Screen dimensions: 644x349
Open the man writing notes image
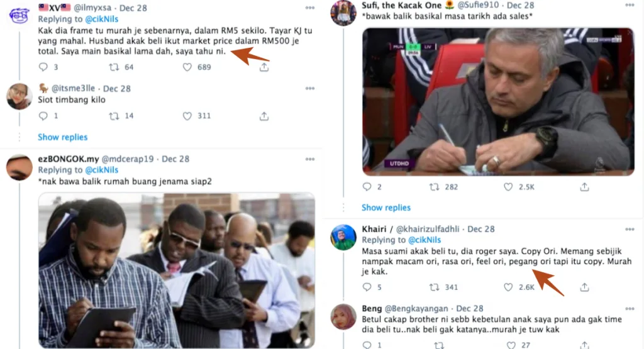[x=498, y=101]
